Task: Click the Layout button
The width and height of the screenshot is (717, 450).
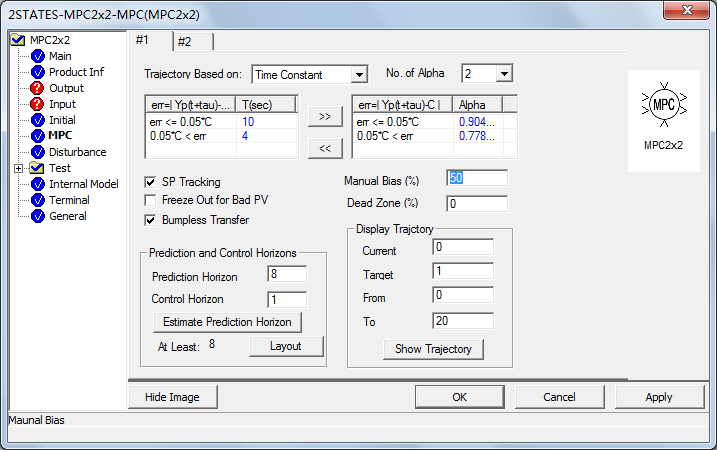Action: (286, 346)
